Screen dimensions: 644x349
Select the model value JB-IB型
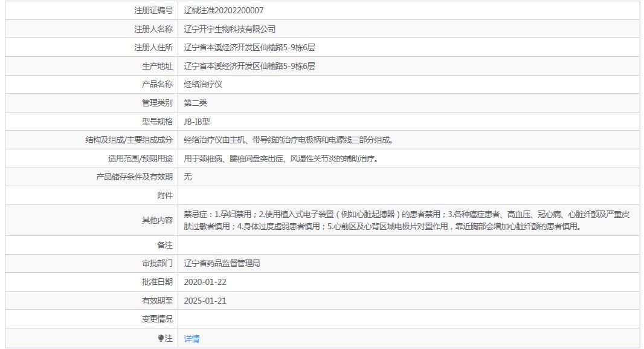point(197,122)
